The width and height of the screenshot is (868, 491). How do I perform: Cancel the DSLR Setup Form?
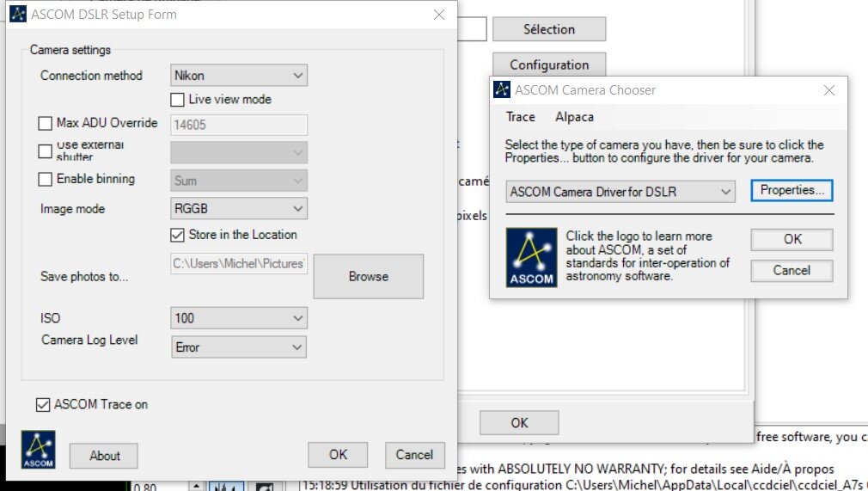tap(414, 455)
